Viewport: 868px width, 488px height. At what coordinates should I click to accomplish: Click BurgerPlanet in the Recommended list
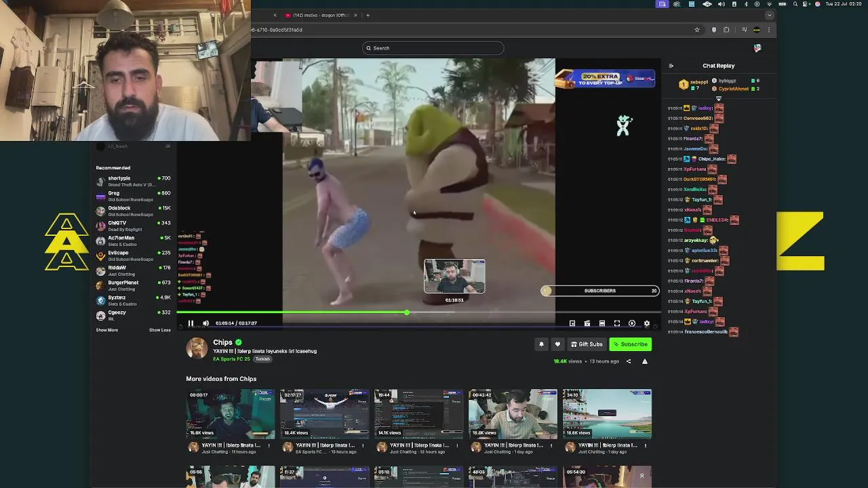[133, 285]
